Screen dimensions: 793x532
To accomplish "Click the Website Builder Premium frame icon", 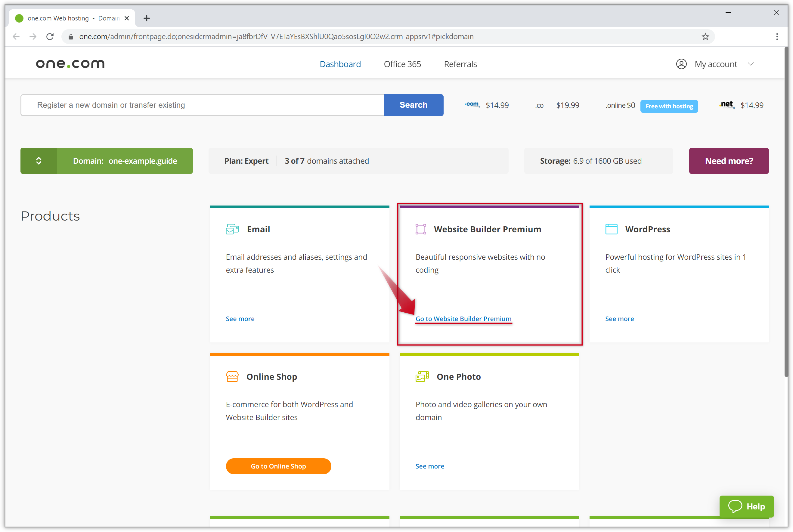I will click(x=421, y=229).
